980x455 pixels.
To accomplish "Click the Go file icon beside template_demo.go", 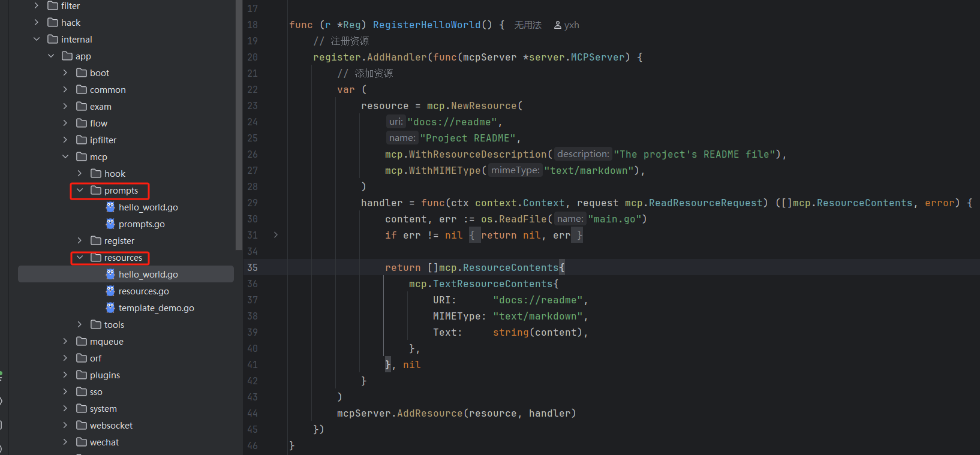I will point(110,308).
